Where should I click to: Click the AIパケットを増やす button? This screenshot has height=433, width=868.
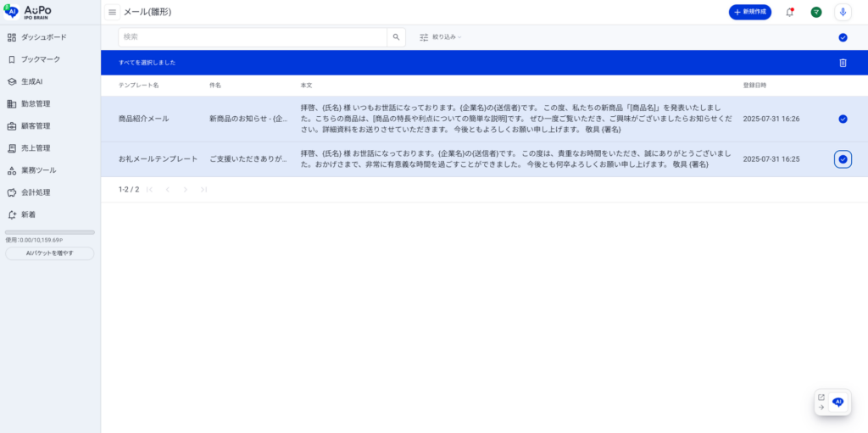[x=50, y=253]
